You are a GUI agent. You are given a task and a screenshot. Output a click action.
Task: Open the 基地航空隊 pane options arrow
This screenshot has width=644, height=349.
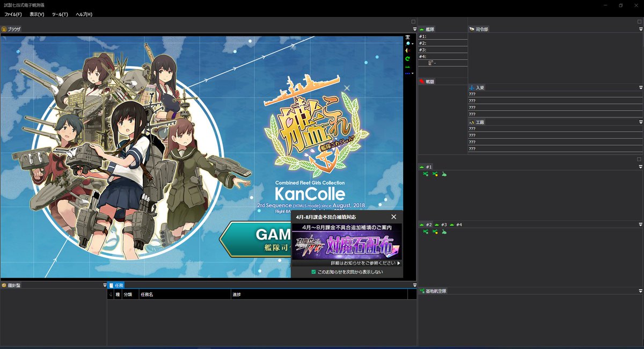(x=640, y=291)
